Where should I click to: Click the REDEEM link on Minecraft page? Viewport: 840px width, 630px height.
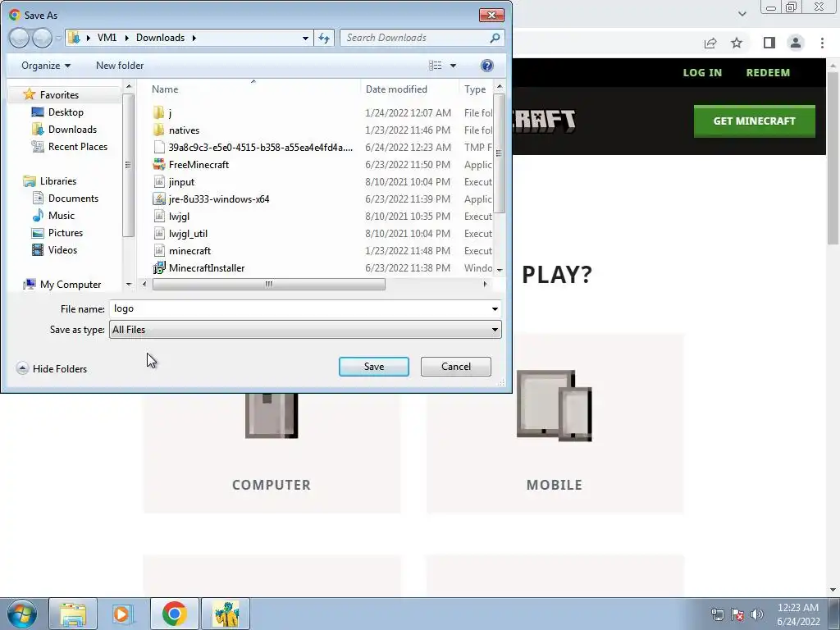click(768, 72)
